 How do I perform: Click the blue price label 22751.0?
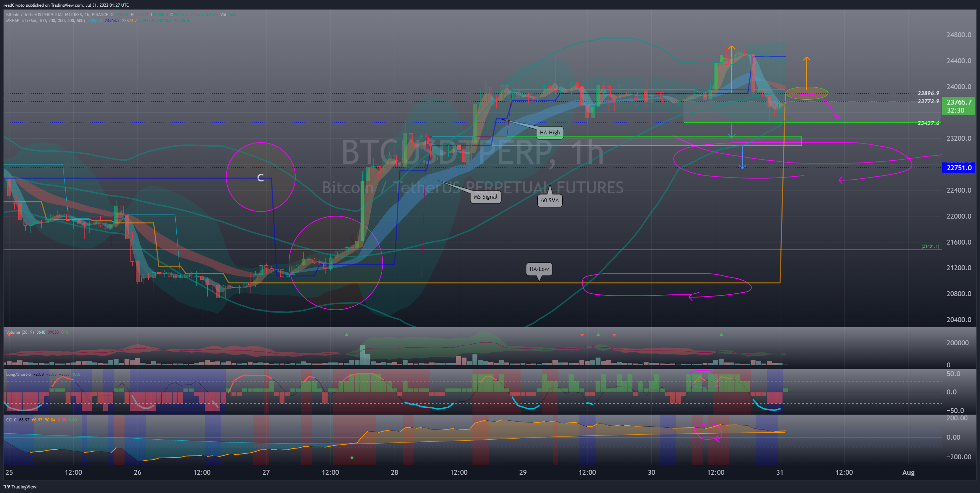pyautogui.click(x=959, y=167)
